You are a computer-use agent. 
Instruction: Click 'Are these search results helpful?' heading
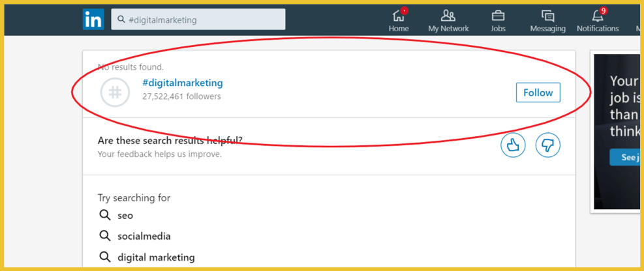tap(170, 141)
